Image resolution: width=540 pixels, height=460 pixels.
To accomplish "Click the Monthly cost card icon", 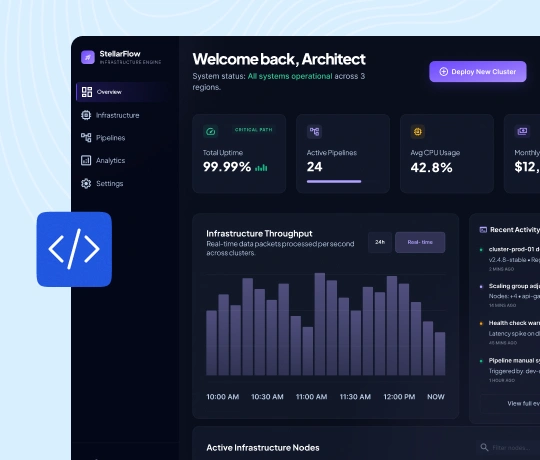I will (522, 132).
